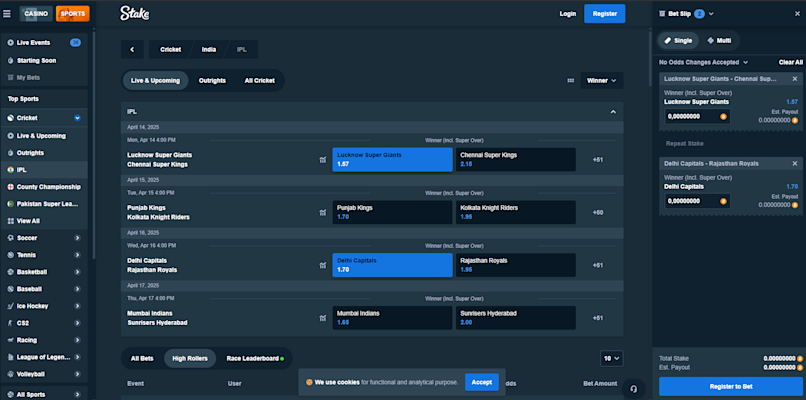This screenshot has height=400, width=806.
Task: Expand the All Sports chevron
Action: tap(77, 394)
